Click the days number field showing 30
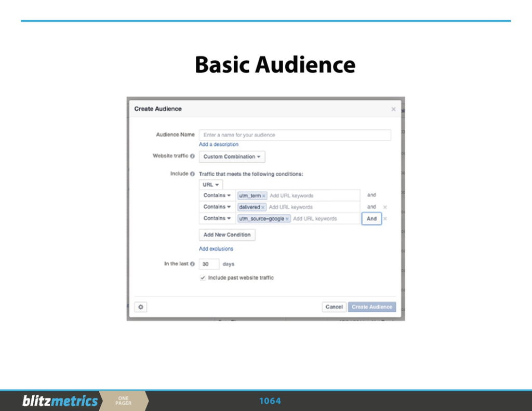The image size is (532, 411). (x=209, y=264)
